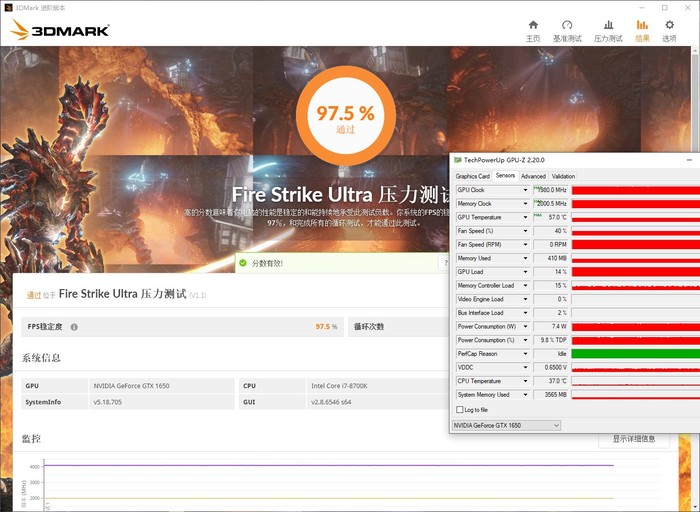Click the 显示详细信息 button
Image resolution: width=700 pixels, height=512 pixels.
(634, 439)
